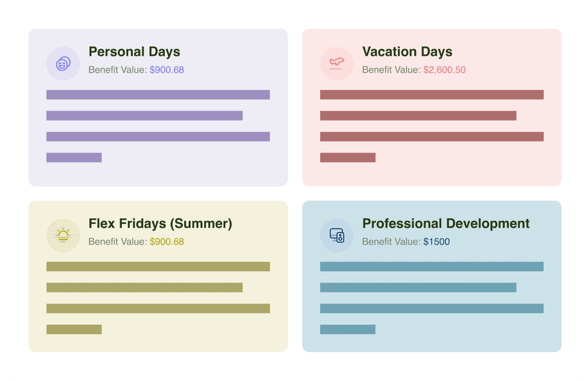Open the Personal Days heading
The image size is (588, 381).
point(134,52)
